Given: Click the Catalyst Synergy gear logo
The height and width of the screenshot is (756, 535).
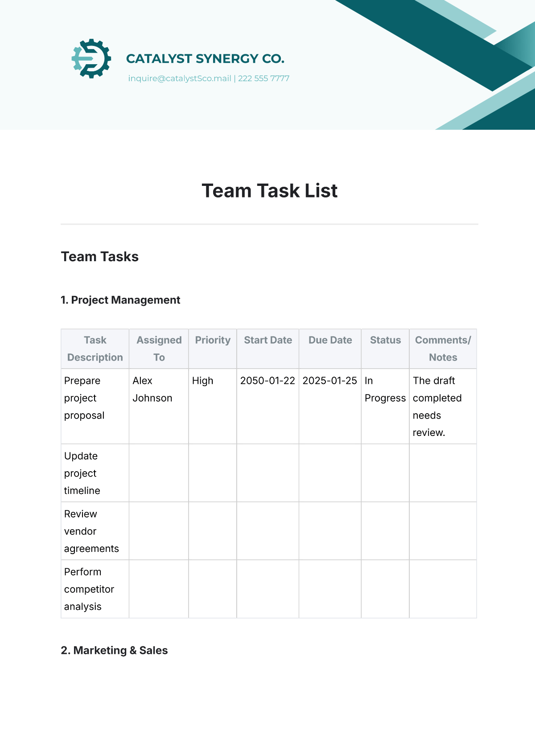Looking at the screenshot, I should [91, 58].
